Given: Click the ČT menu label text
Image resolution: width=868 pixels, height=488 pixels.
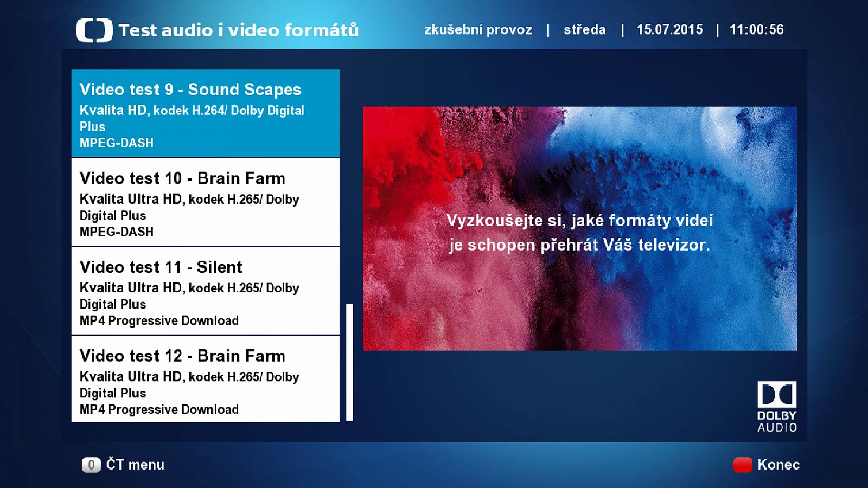Looking at the screenshot, I should coord(137,465).
